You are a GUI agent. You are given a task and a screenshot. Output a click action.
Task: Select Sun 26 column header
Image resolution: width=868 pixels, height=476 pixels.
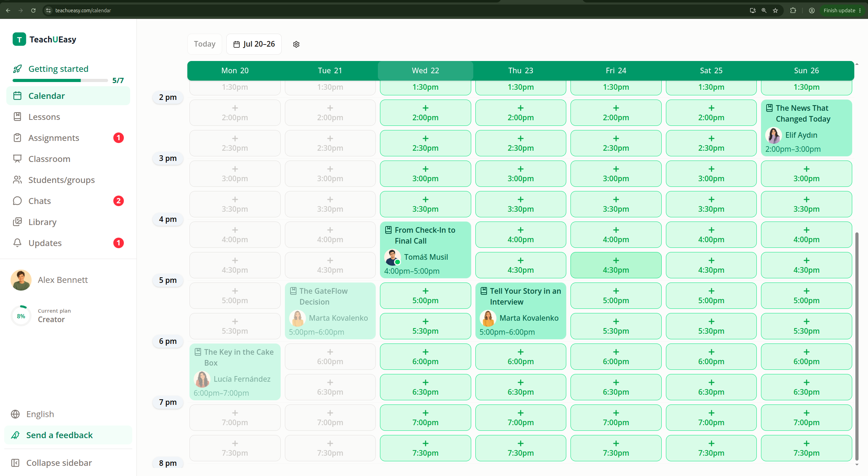(x=806, y=70)
